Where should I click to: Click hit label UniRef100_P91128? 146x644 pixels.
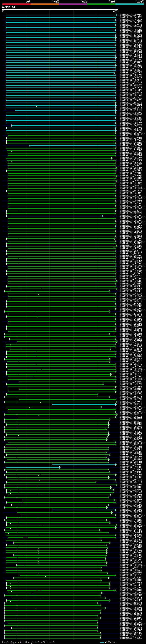[x=131, y=392]
